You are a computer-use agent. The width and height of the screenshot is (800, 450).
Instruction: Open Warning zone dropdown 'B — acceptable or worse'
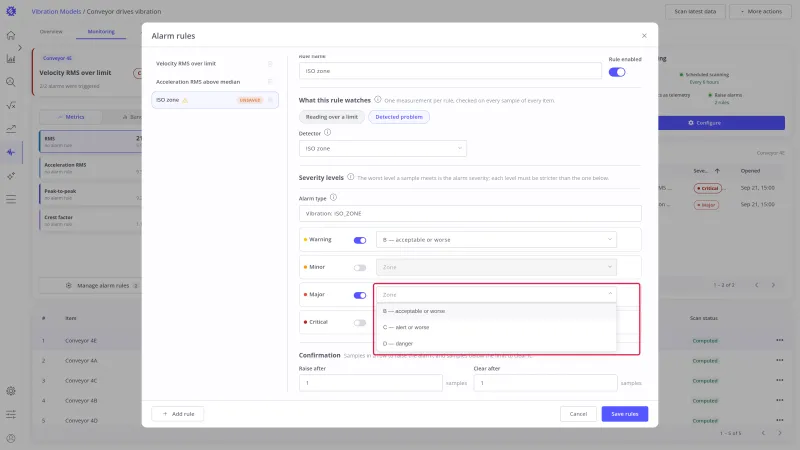click(496, 240)
